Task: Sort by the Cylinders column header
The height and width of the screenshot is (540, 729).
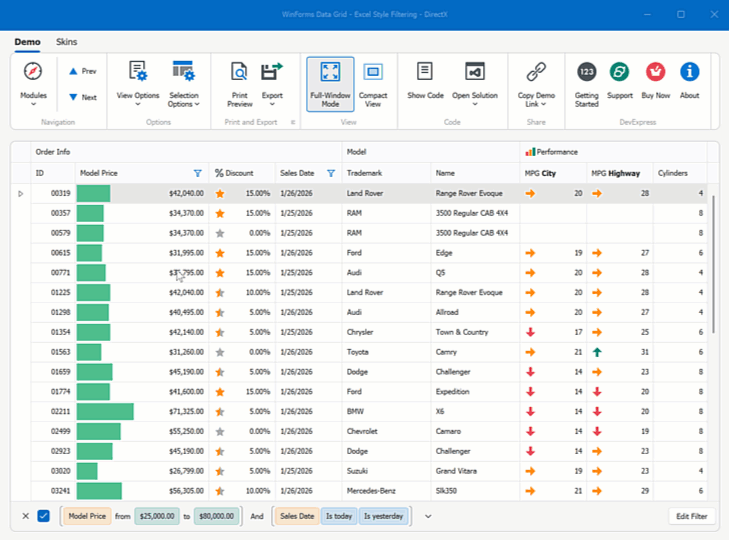Action: [x=680, y=173]
